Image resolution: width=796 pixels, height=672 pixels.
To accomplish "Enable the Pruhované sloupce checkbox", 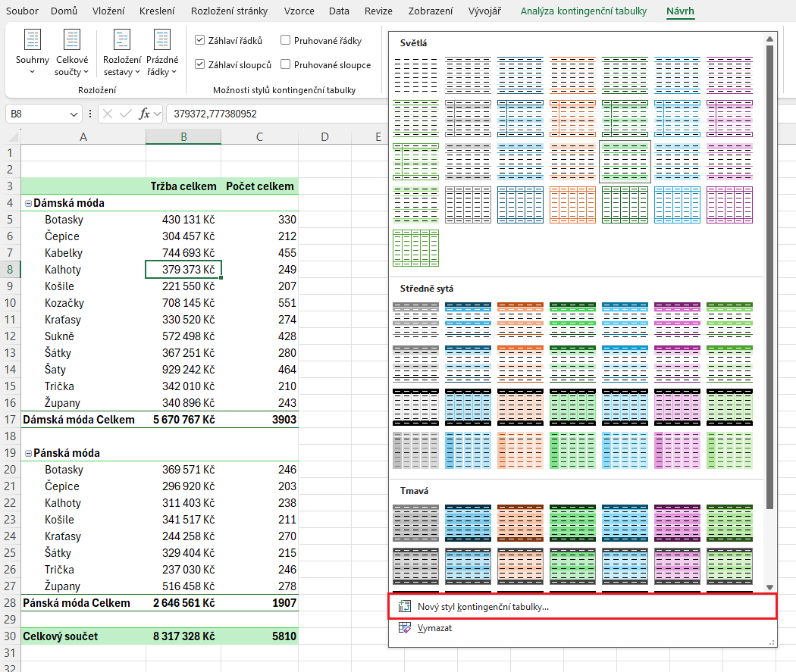I will (285, 64).
